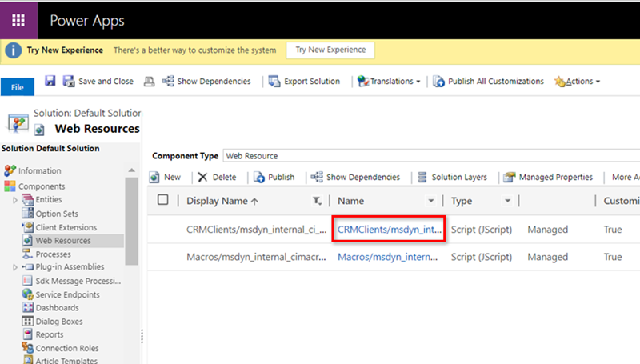Open the Actions dropdown menu
Screen dimensions: 640x364
point(577,81)
